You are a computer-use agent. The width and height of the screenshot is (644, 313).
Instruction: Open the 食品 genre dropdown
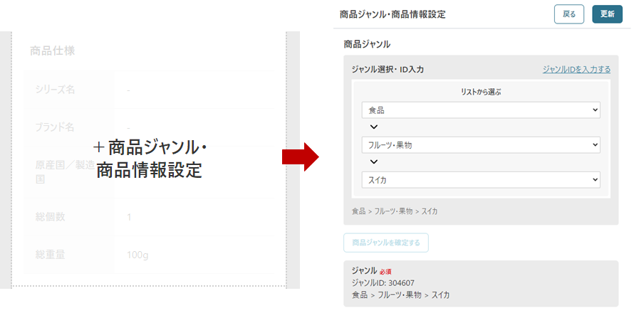click(481, 110)
